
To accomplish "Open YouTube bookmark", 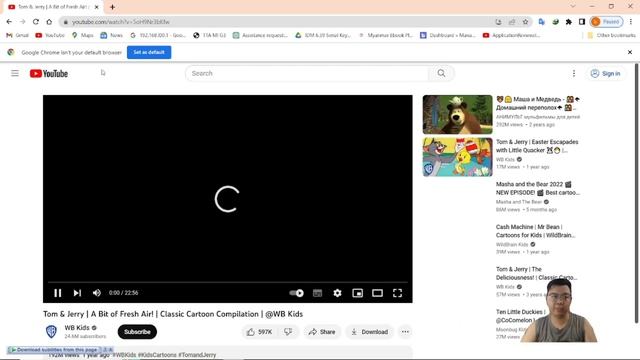I will [x=50, y=36].
